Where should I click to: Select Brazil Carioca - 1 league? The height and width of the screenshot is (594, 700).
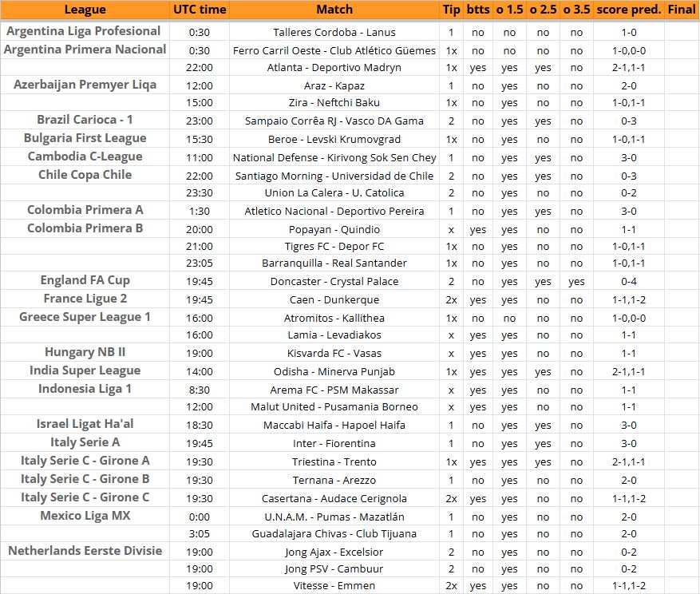(x=85, y=120)
